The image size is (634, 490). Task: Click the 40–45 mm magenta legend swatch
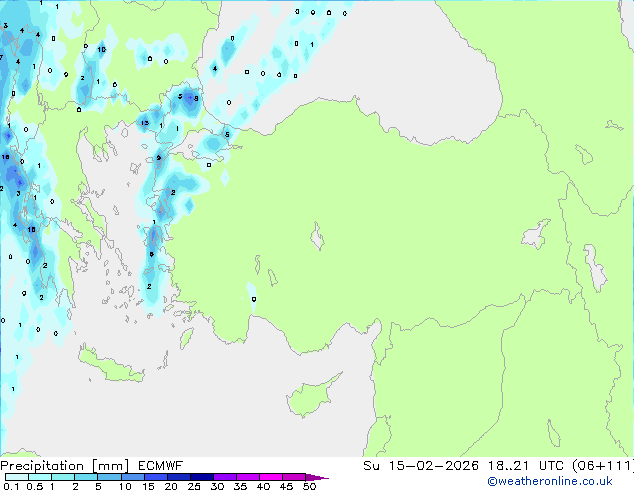point(271,477)
